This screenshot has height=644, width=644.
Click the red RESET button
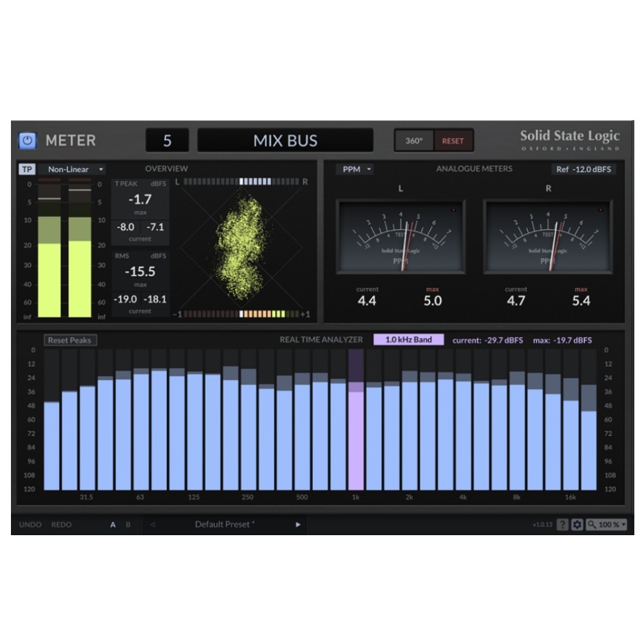[x=453, y=140]
